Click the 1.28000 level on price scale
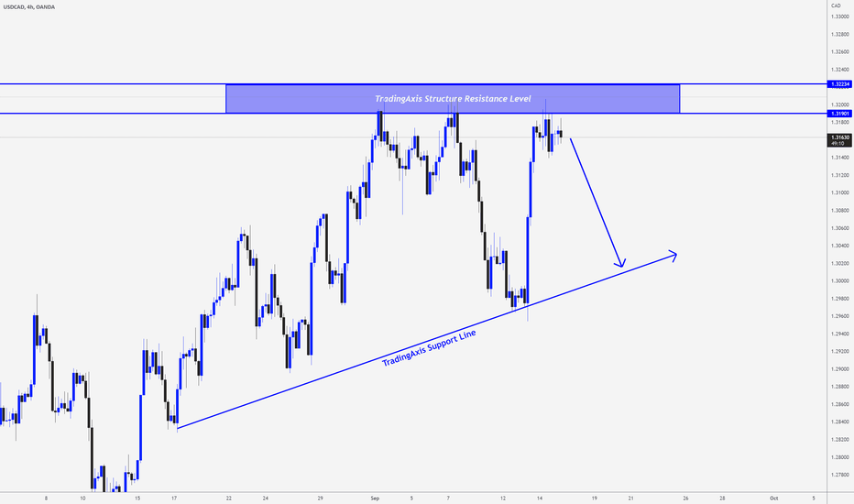 click(x=839, y=457)
